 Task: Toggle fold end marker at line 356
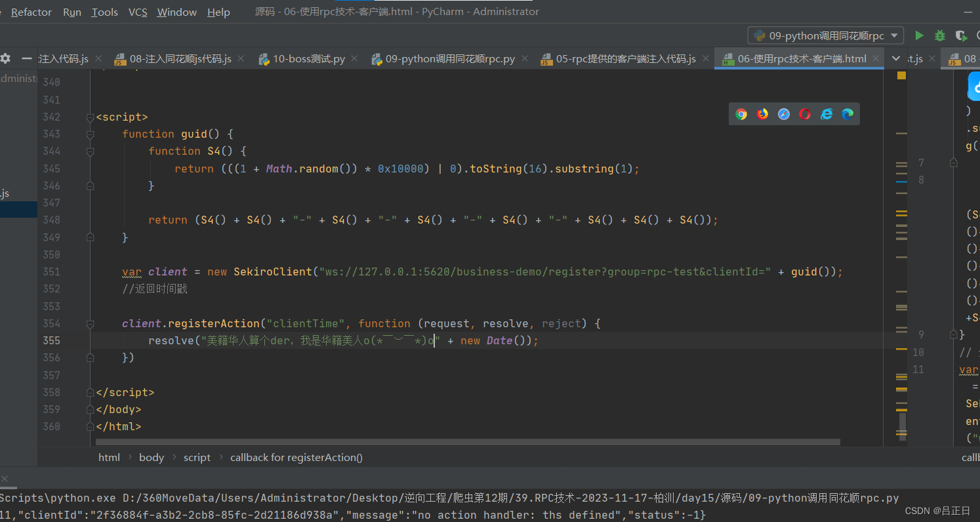(90, 358)
